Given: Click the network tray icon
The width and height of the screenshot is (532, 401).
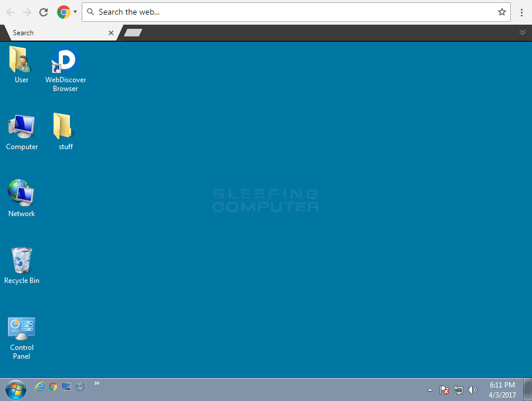Looking at the screenshot, I should tap(459, 390).
